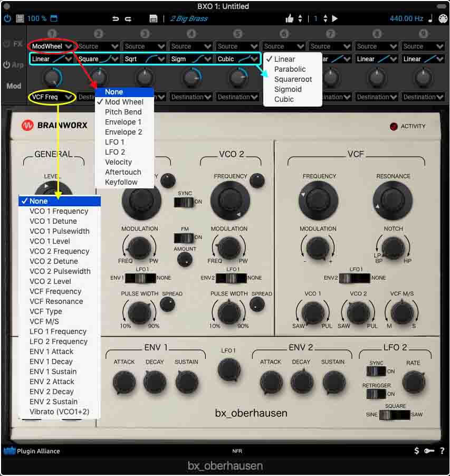Click the undo arrow icon
Image resolution: width=450 pixels, height=476 pixels.
116,18
